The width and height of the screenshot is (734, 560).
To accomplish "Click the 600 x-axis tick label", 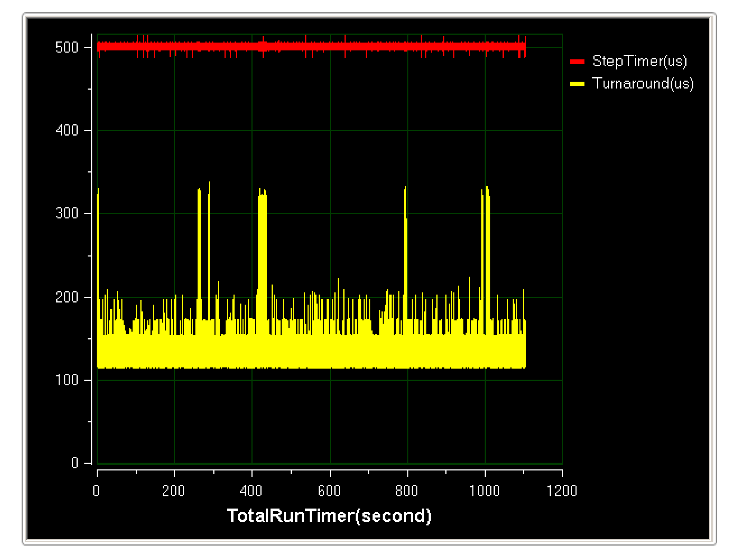I will pyautogui.click(x=329, y=491).
